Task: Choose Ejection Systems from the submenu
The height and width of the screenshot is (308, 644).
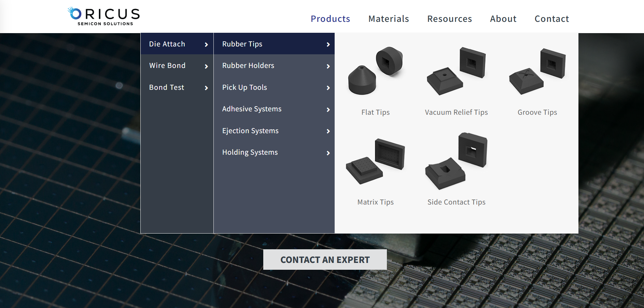Action: point(250,131)
